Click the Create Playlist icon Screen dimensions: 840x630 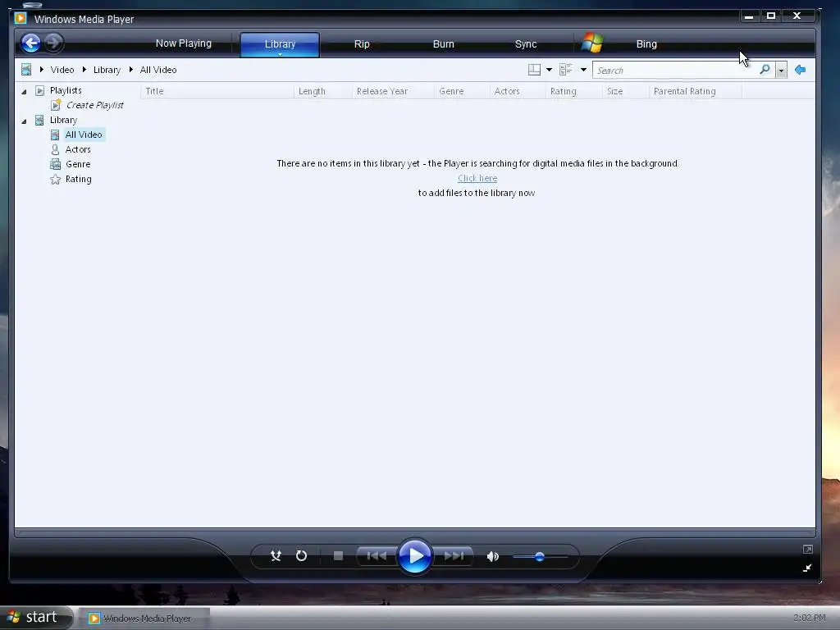coord(56,105)
